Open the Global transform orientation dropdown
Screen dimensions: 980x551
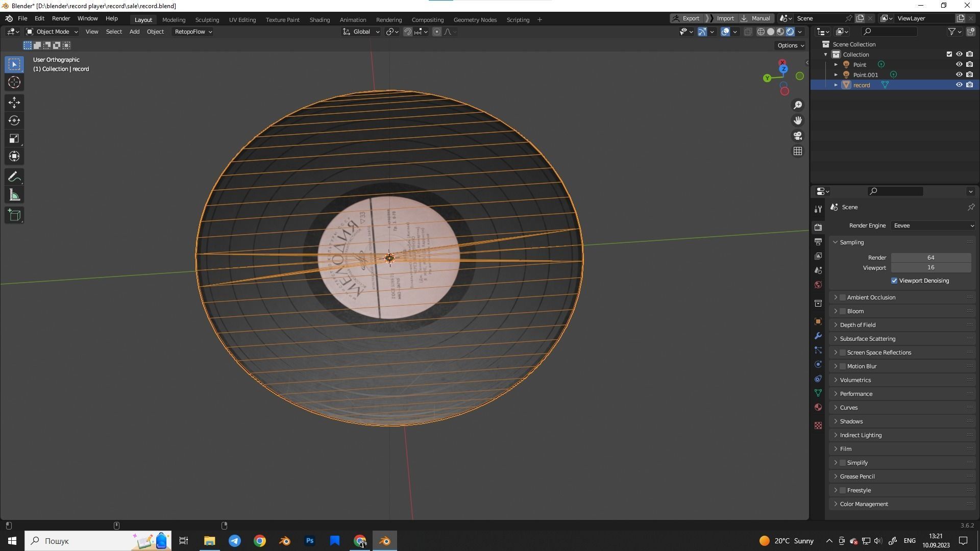coord(361,32)
